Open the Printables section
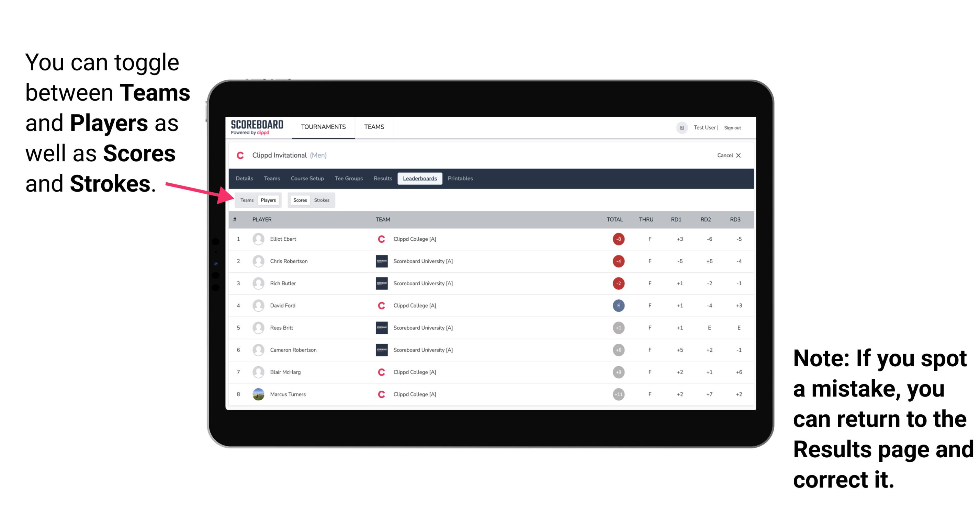 coord(461,179)
